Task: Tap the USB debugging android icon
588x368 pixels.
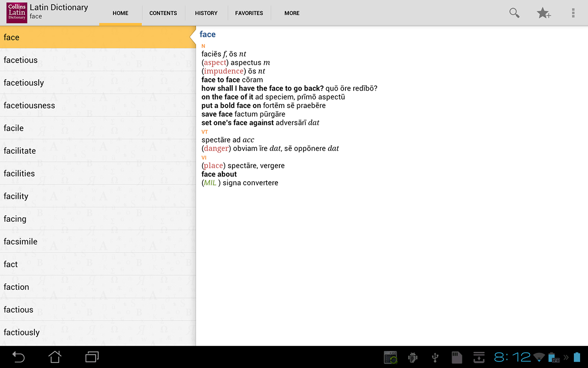Action: 413,357
